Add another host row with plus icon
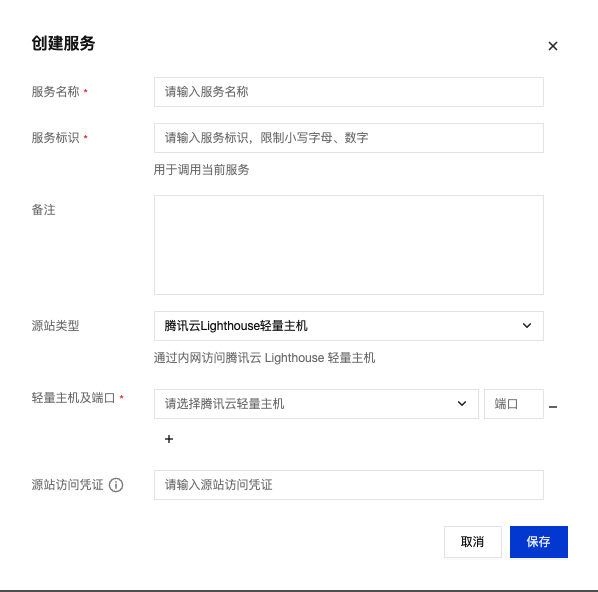The width and height of the screenshot is (598, 592). coord(169,439)
